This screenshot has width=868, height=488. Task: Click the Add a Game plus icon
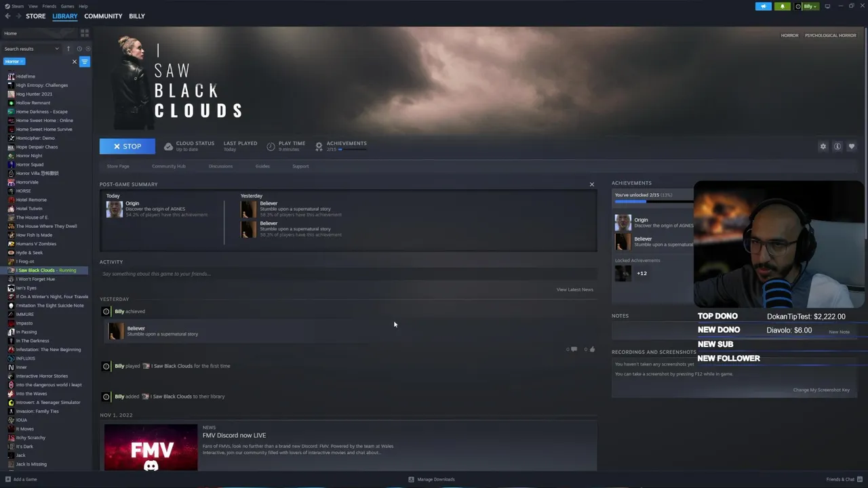pos(9,479)
